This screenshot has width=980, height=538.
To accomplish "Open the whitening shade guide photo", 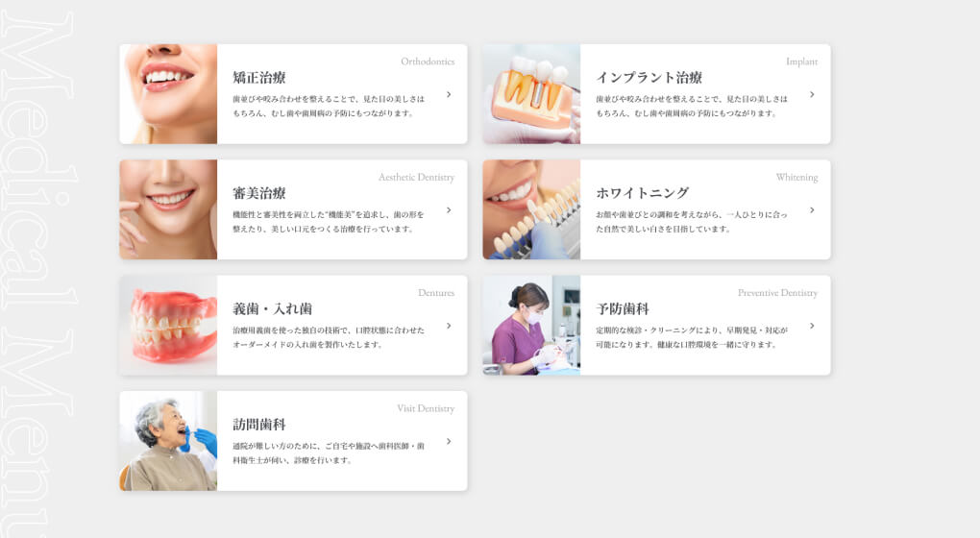I will (x=531, y=209).
